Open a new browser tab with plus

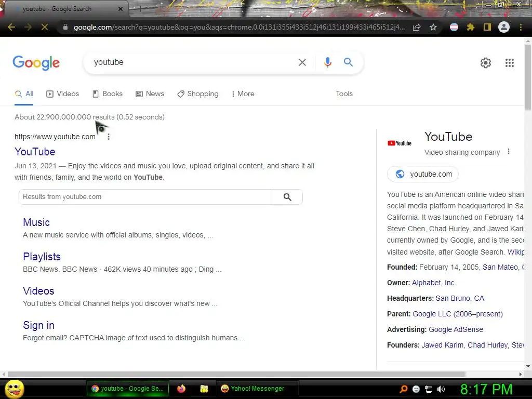[x=140, y=9]
